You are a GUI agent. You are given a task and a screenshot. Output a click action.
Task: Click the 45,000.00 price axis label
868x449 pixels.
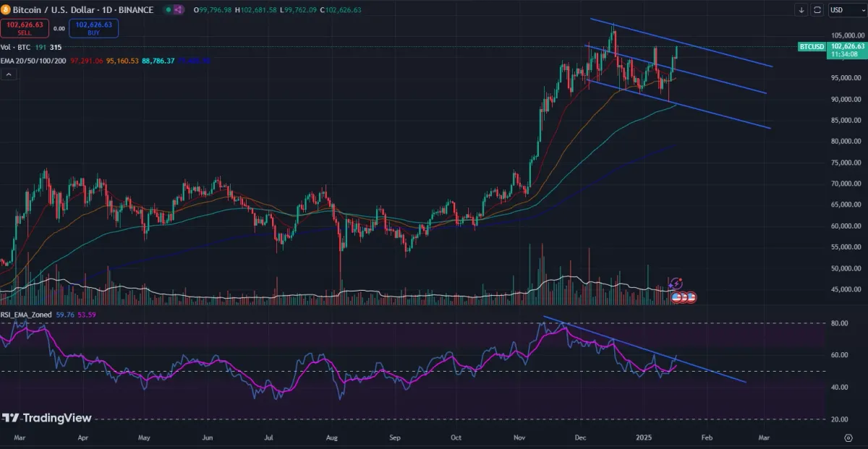(x=846, y=289)
